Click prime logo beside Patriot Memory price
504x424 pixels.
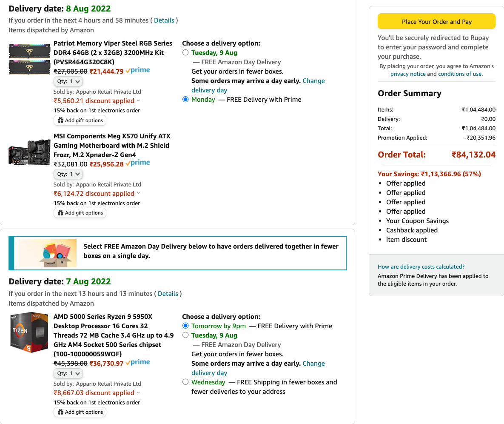[137, 70]
